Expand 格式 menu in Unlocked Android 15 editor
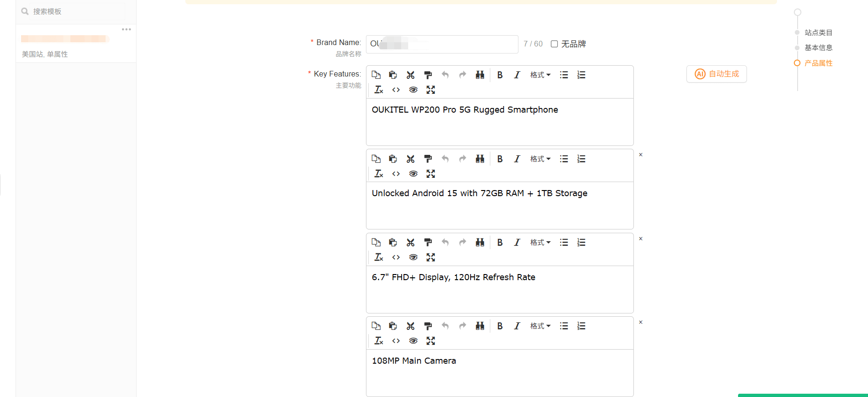This screenshot has width=868, height=397. click(541, 159)
